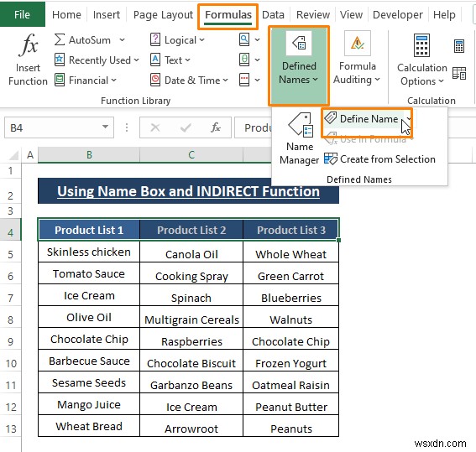Screen dimensions: 476x452
Task: Click the Formula Auditing icon
Action: pos(358,43)
